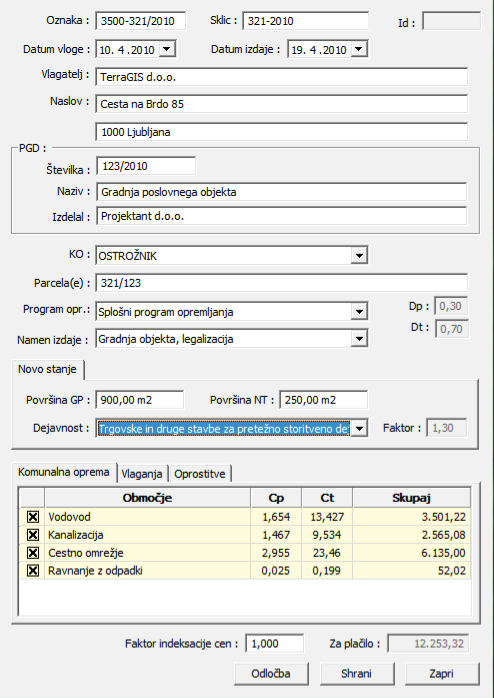Click the Datum izdaje date text

(x=319, y=49)
